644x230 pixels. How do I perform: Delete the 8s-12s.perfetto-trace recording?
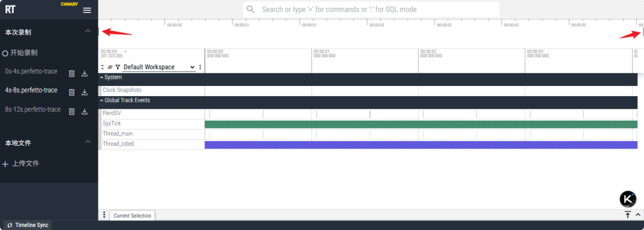pos(72,111)
